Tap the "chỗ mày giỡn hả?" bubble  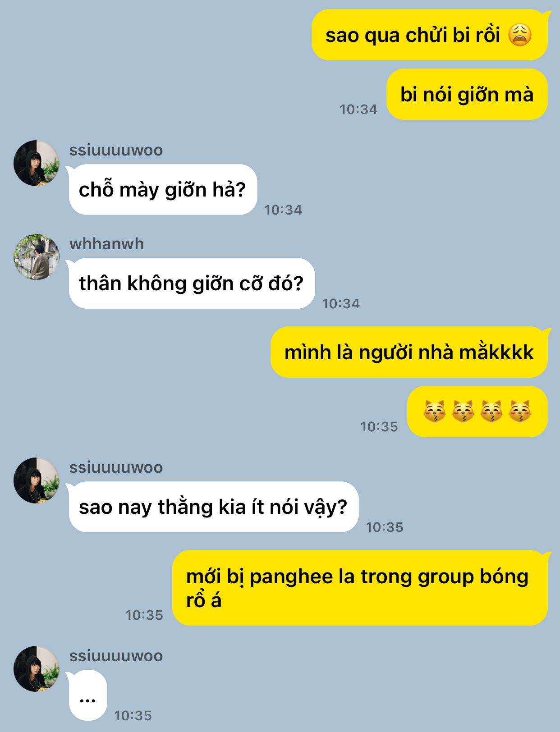[163, 190]
